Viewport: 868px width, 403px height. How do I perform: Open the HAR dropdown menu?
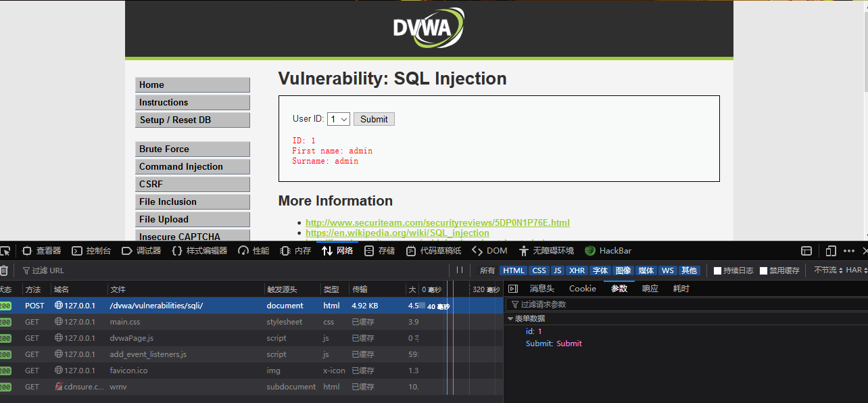857,270
